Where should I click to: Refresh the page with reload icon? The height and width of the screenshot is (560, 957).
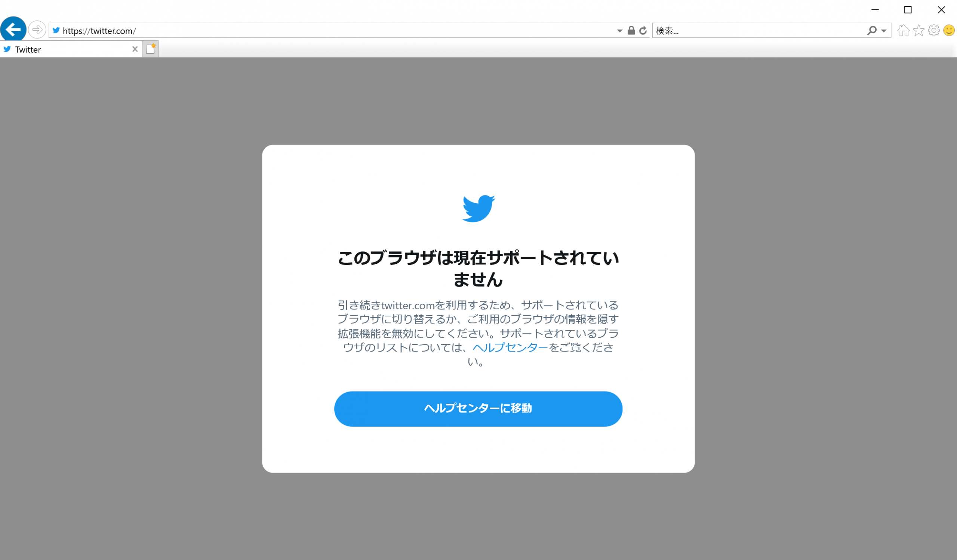point(643,30)
